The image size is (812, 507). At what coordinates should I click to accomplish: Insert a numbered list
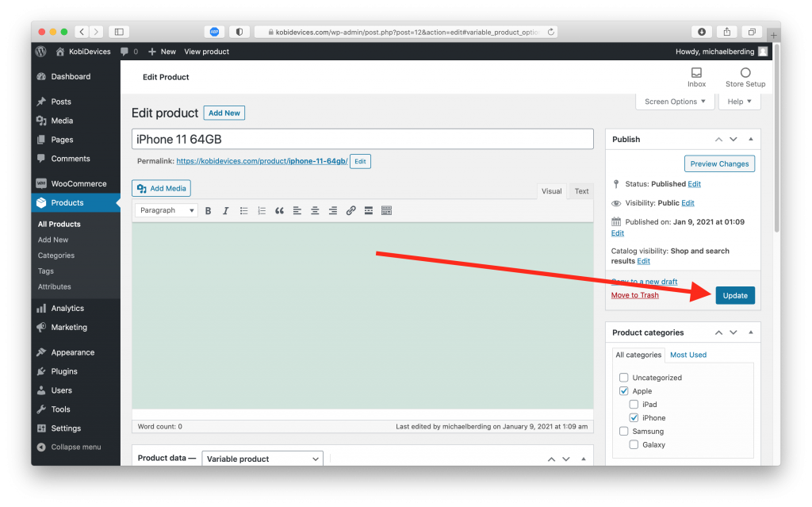(262, 210)
